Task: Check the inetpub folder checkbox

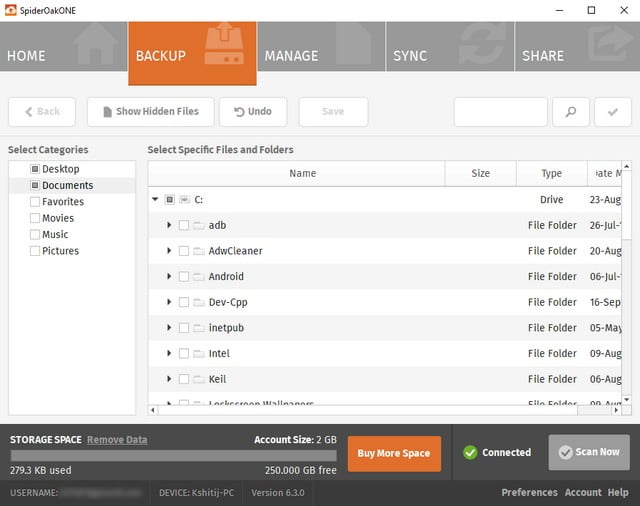Action: 184,328
